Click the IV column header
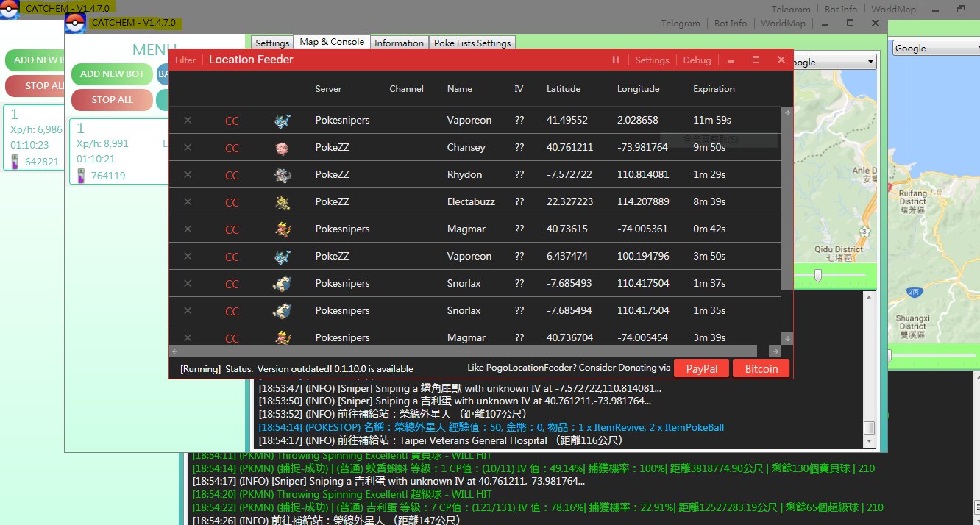This screenshot has height=525, width=980. (519, 89)
